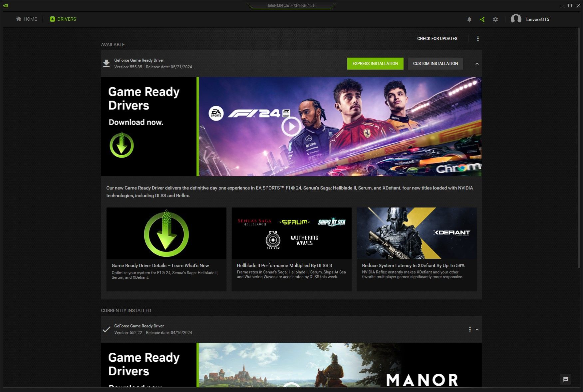
Task: Click Reduce System Latency In XDefiant title
Action: [413, 265]
